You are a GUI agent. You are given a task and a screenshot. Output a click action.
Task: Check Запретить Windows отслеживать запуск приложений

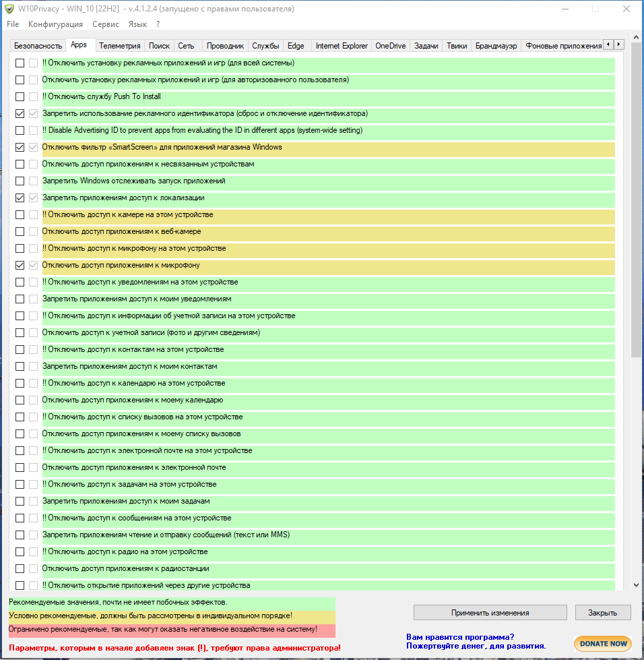tap(20, 181)
